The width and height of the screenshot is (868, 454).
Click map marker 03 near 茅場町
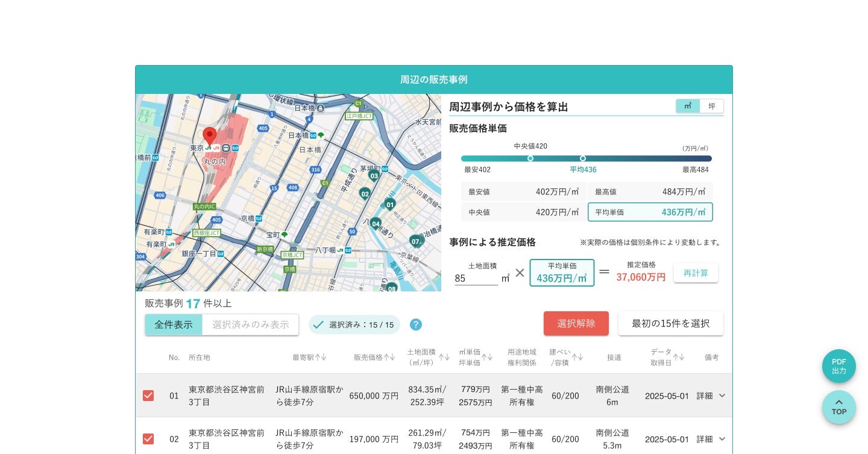(374, 175)
